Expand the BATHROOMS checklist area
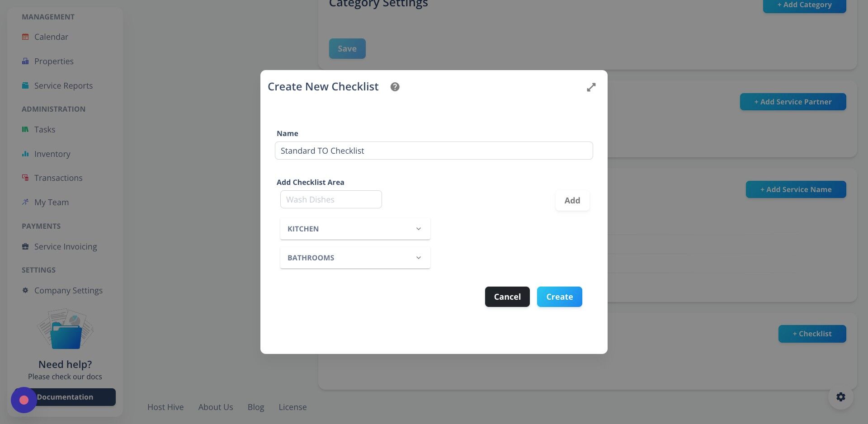Screen dimensions: 868x424 355,258
